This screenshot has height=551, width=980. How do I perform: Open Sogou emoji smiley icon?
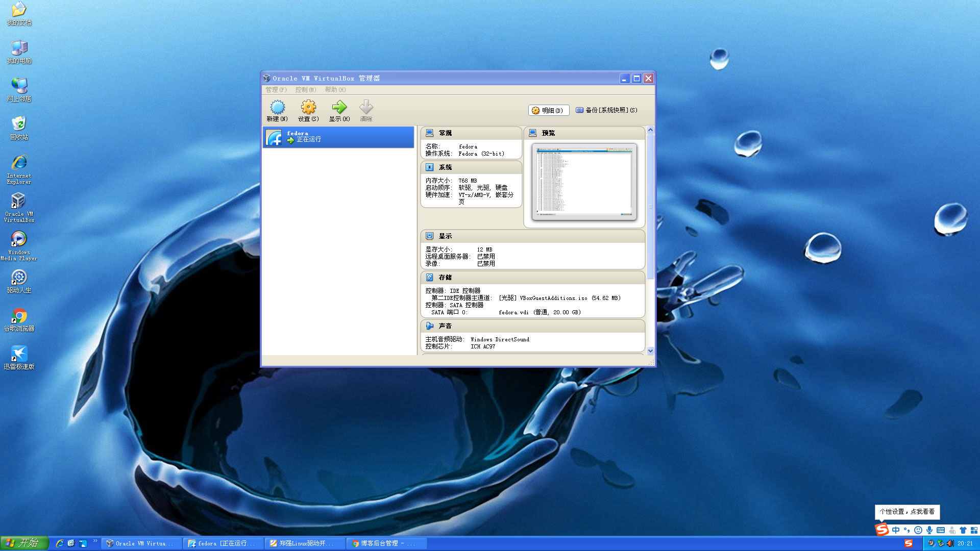(918, 531)
